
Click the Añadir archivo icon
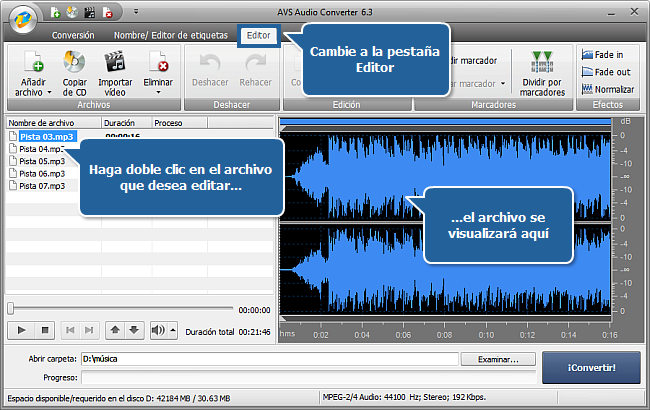click(31, 62)
